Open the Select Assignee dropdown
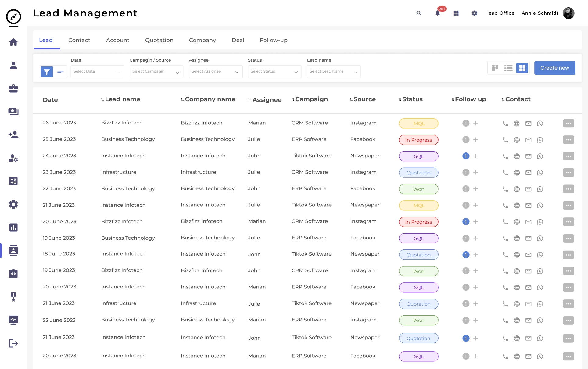Viewport: 588px width, 369px height. [x=215, y=72]
